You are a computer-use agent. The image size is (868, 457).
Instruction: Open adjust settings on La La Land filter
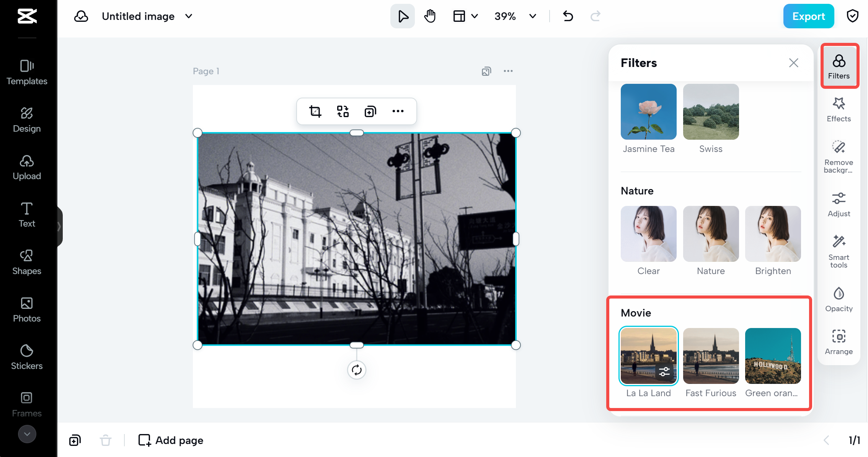(x=664, y=372)
